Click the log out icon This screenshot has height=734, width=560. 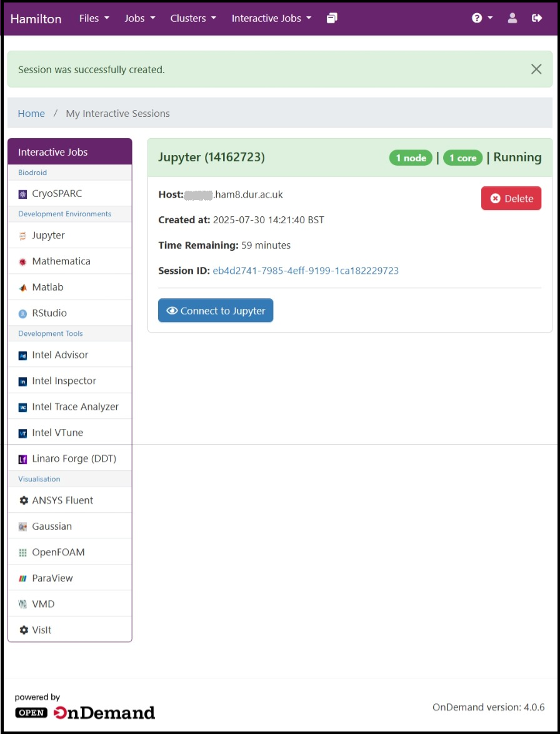[x=536, y=18]
